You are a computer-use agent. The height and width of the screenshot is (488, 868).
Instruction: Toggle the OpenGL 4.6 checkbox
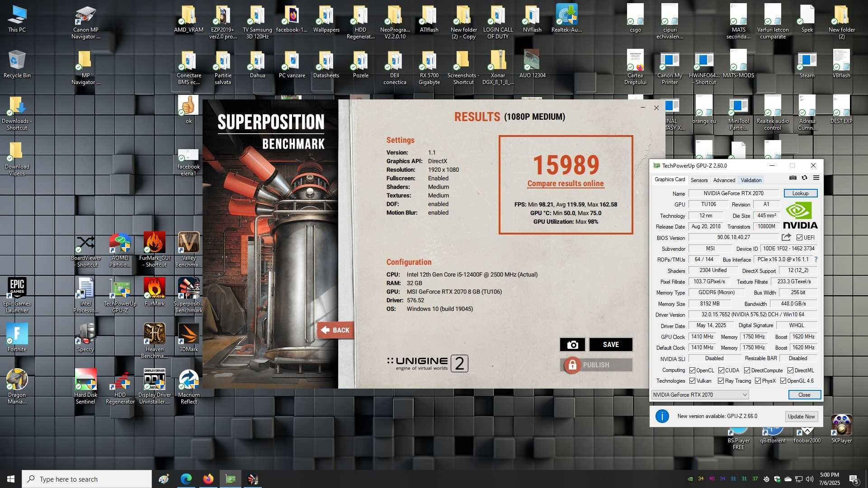click(783, 381)
